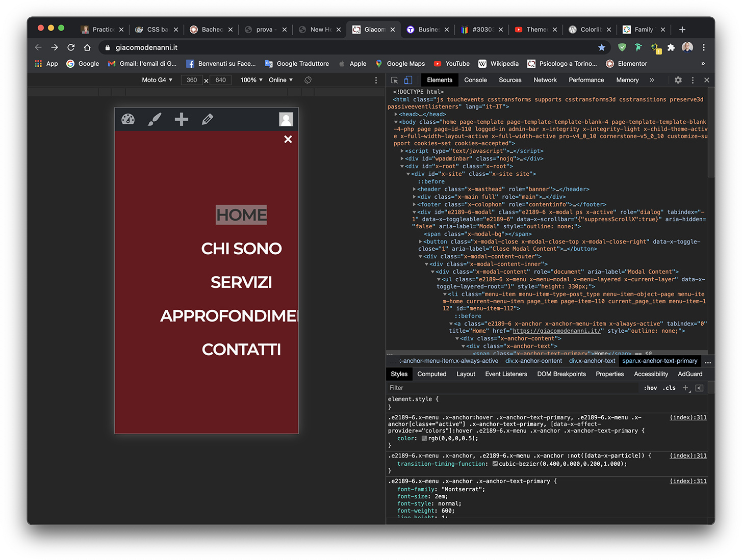Open the cubic-bezier easing editor swatch
This screenshot has width=742, height=560.
click(x=495, y=464)
